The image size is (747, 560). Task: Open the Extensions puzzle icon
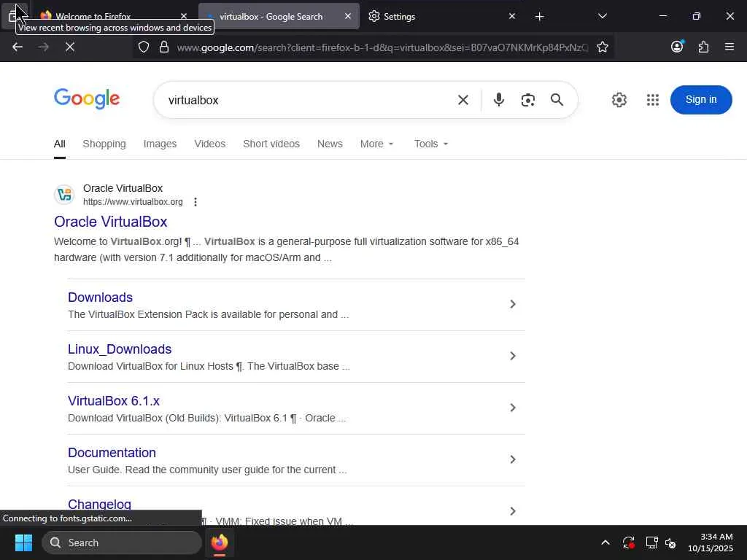point(703,47)
